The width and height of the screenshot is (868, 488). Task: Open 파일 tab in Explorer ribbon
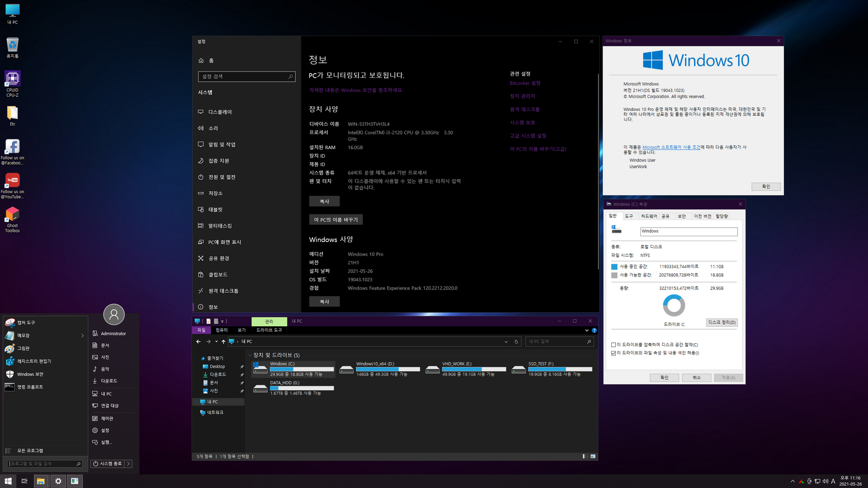click(x=201, y=330)
